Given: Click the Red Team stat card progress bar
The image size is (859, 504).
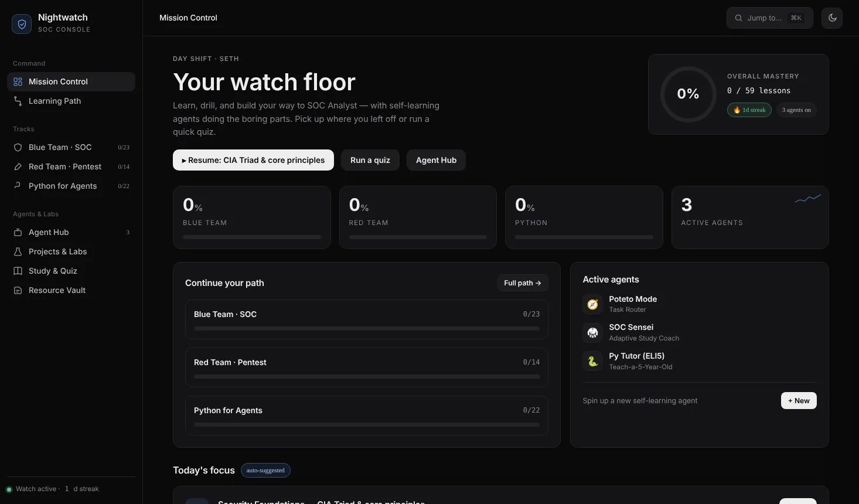Looking at the screenshot, I should point(418,237).
